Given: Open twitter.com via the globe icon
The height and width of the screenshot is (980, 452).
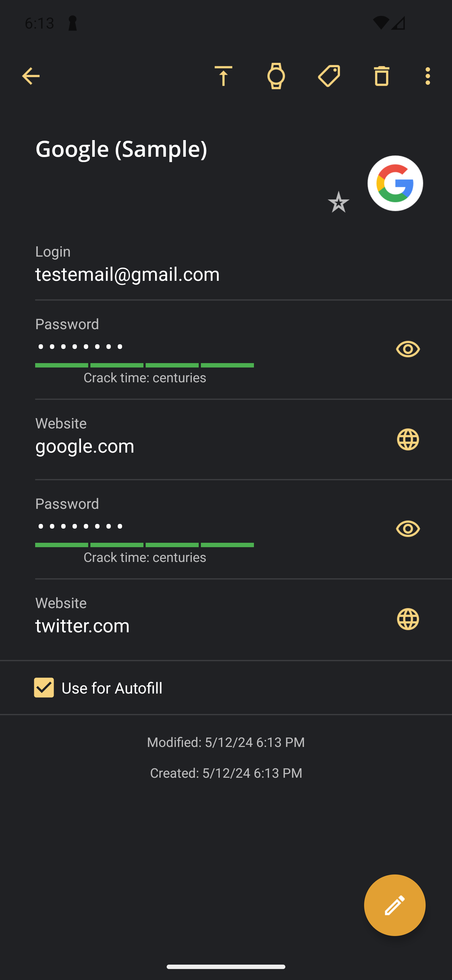Looking at the screenshot, I should tap(408, 619).
